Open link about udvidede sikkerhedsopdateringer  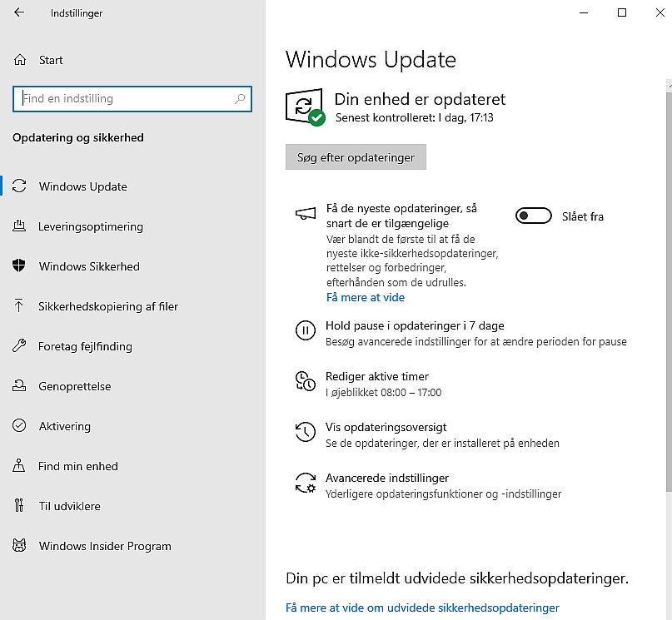(422, 608)
